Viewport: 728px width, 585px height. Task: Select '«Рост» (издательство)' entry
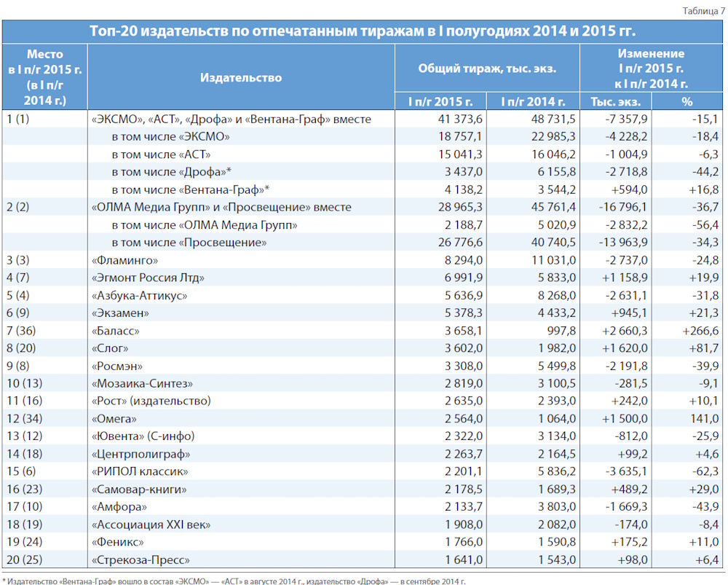(x=151, y=401)
